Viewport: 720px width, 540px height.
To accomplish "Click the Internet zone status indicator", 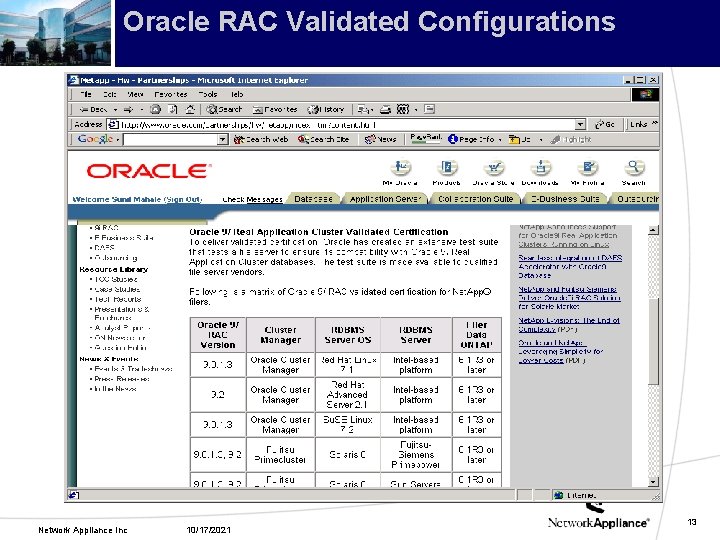I will [576, 495].
